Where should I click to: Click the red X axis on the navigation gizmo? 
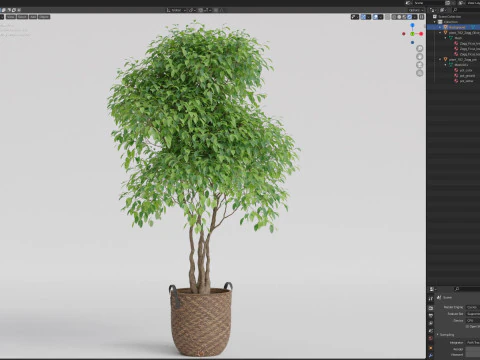click(421, 34)
